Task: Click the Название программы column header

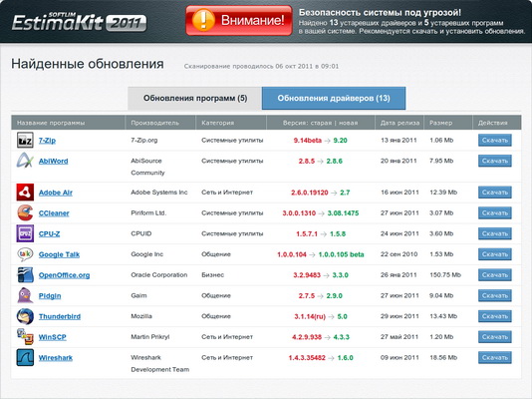Action: click(51, 123)
